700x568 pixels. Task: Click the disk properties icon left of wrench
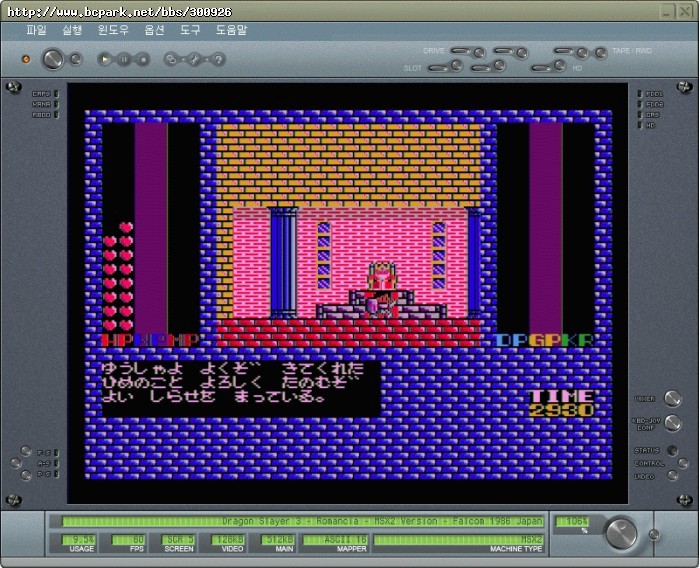click(171, 59)
